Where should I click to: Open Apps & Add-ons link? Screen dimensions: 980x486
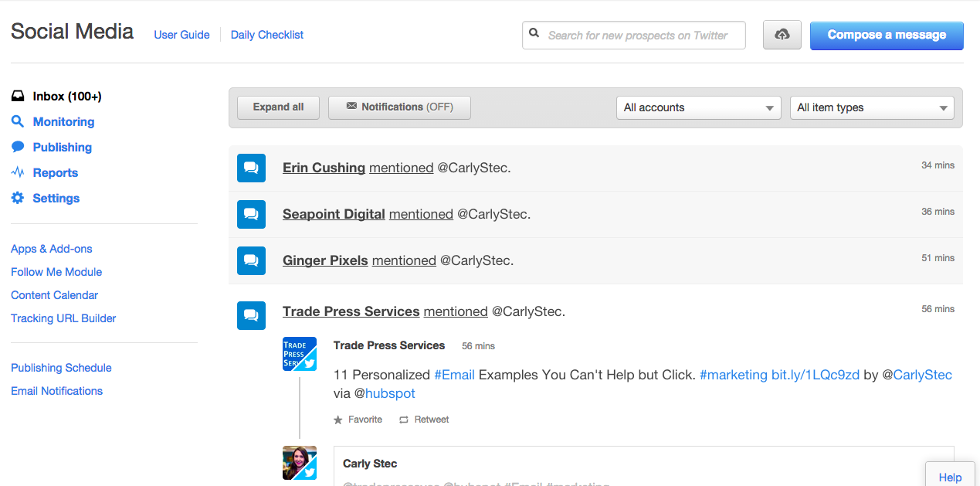click(x=52, y=249)
